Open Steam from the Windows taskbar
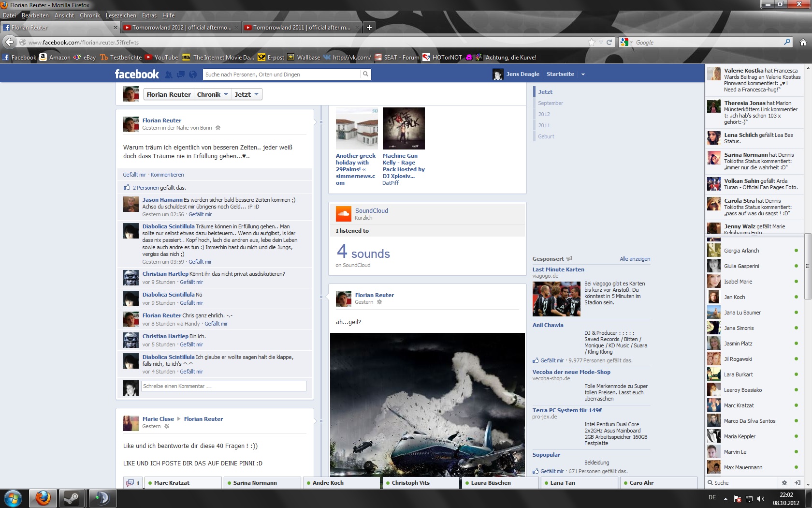This screenshot has height=508, width=812. pos(72,498)
